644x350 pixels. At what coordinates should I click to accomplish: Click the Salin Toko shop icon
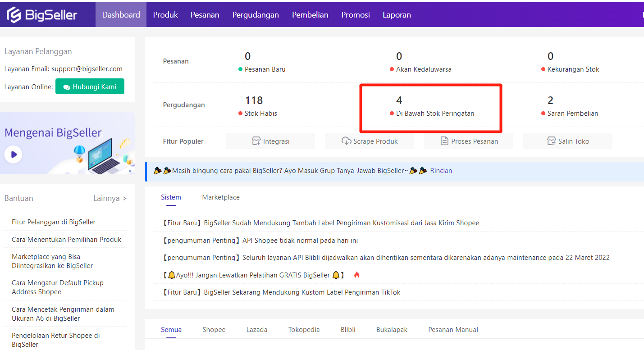(x=551, y=141)
